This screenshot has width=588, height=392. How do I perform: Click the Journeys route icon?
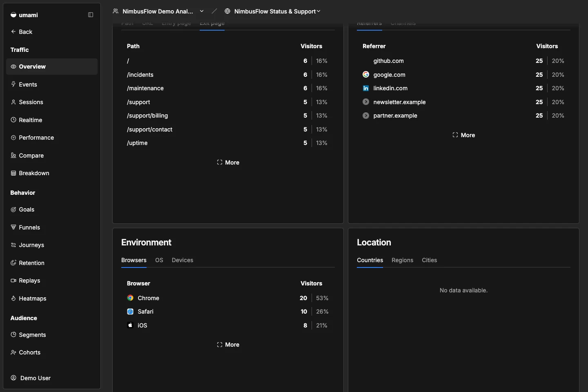click(13, 245)
